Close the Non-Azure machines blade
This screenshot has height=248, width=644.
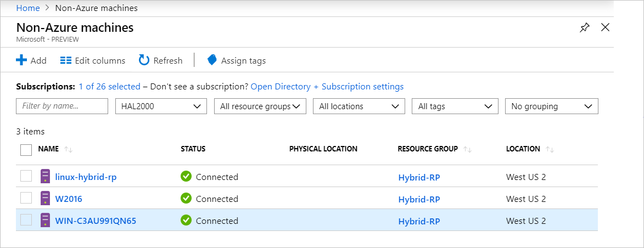[x=605, y=27]
